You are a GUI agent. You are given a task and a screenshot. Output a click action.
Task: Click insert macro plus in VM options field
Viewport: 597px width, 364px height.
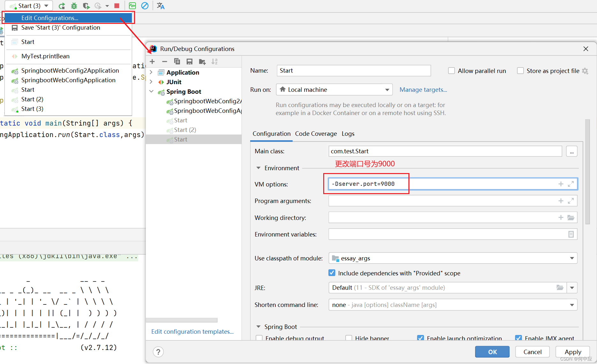(561, 184)
